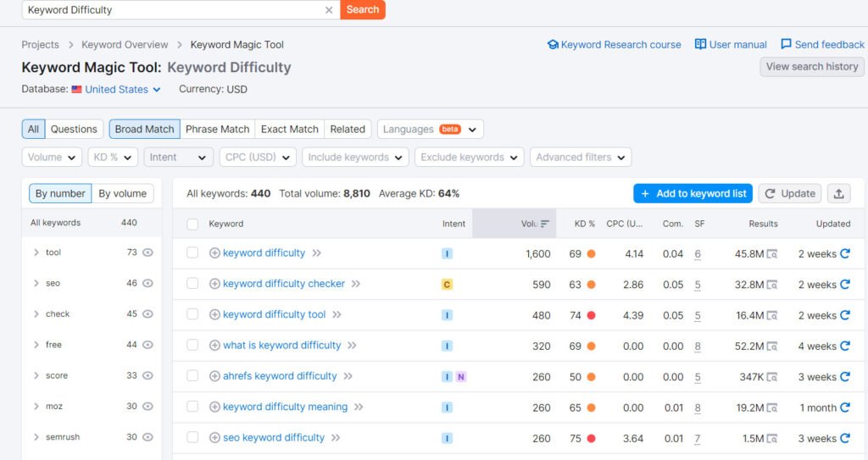Refresh the keyword difficulty row
Image resolution: width=868 pixels, height=460 pixels.
coord(845,253)
